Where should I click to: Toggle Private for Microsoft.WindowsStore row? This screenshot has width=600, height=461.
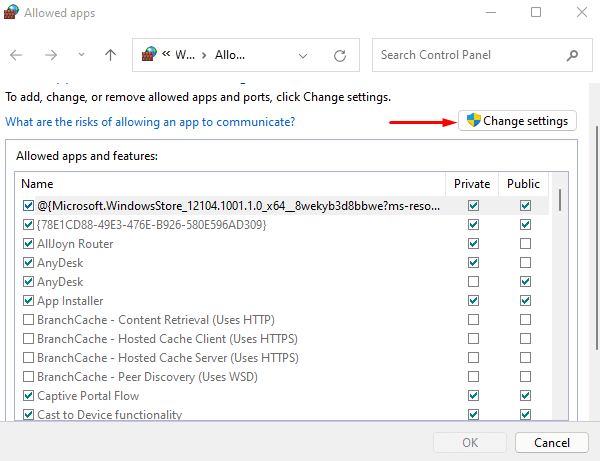pos(473,206)
